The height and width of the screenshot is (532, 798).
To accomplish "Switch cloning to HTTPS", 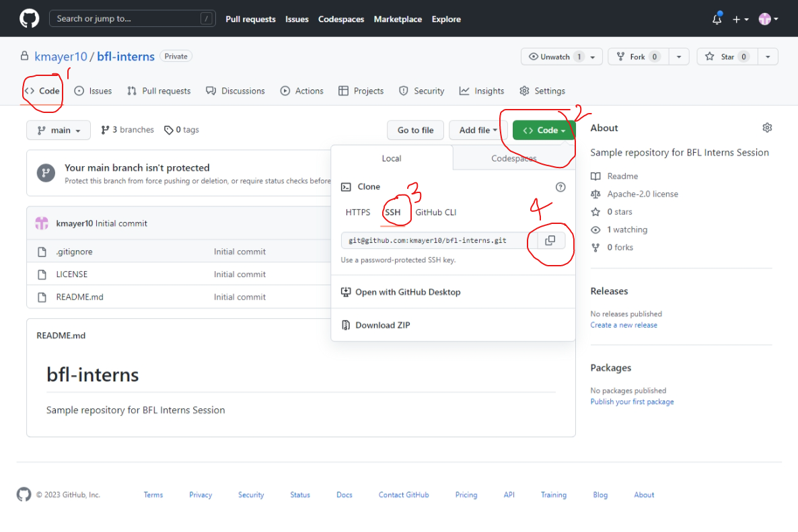I will point(357,211).
